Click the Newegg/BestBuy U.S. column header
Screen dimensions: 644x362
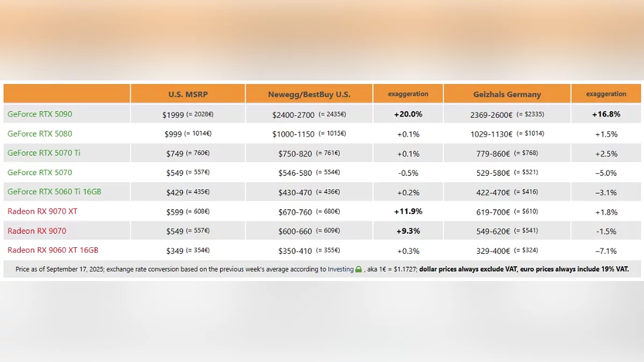click(x=309, y=94)
